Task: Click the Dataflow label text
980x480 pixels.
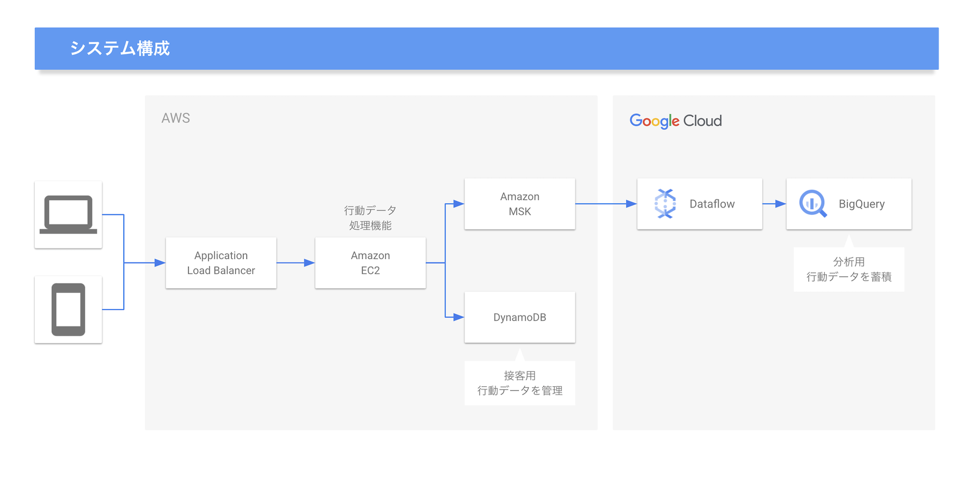Action: [x=712, y=204]
